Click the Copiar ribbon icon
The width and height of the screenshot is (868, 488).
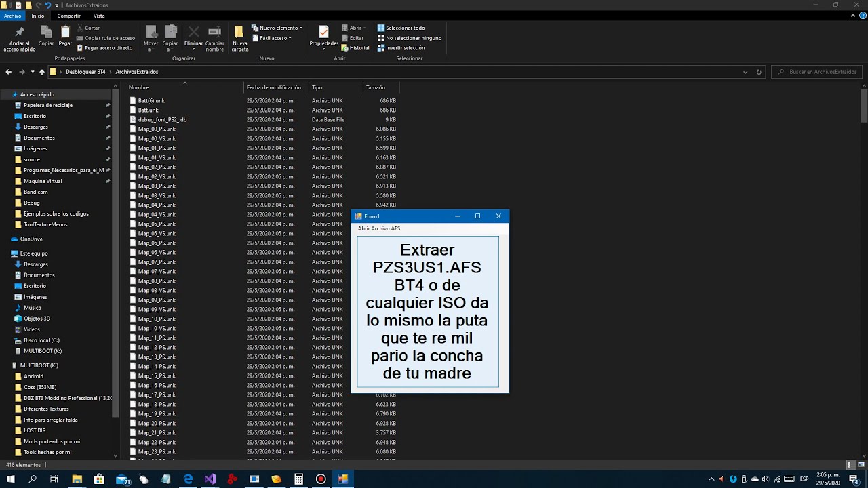46,37
